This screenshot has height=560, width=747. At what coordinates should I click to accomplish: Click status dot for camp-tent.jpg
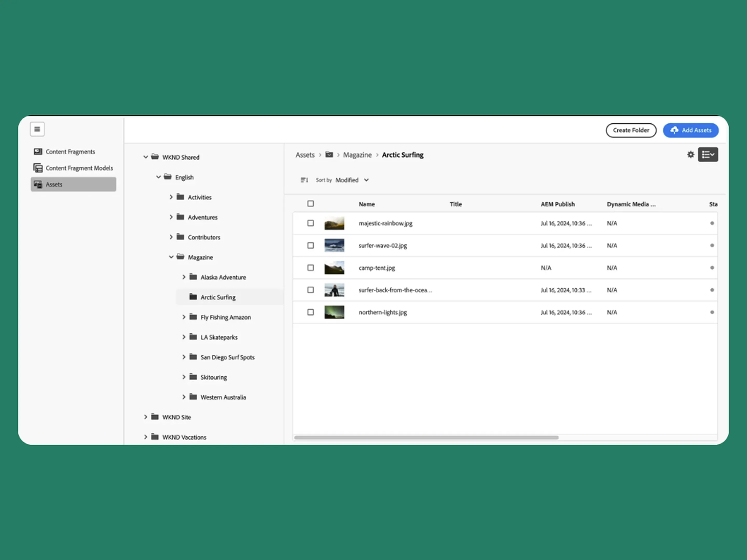(x=712, y=268)
